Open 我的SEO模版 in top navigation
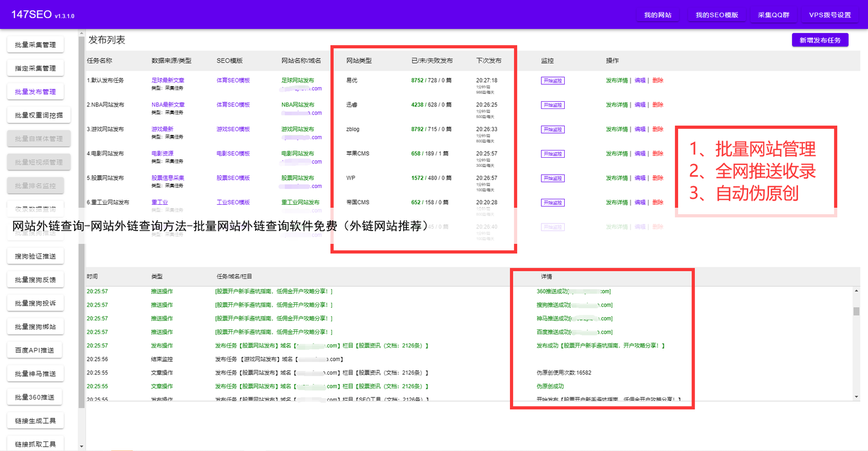This screenshot has height=451, width=868. coord(717,15)
